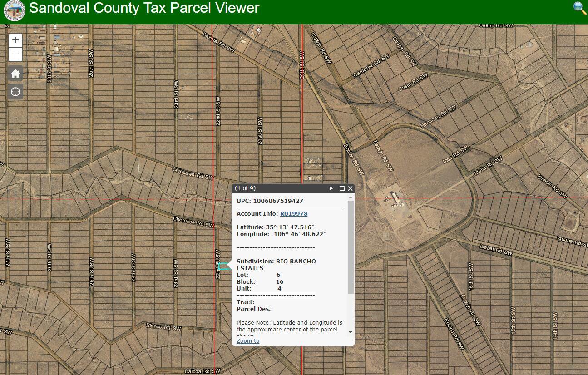This screenshot has width=588, height=375.
Task: Click the UPC: 1006067519427 text
Action: tap(270, 201)
